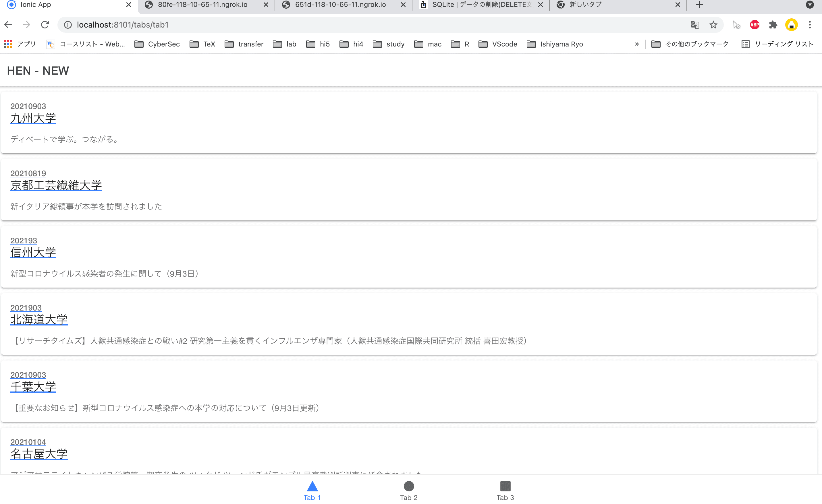Viewport: 822px width, 504px height.
Task: Click the gray extension icon left of ABP
Action: pos(737,25)
